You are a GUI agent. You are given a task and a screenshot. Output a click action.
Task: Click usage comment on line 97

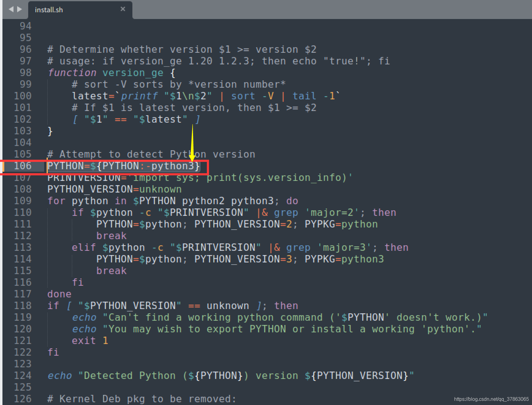219,61
